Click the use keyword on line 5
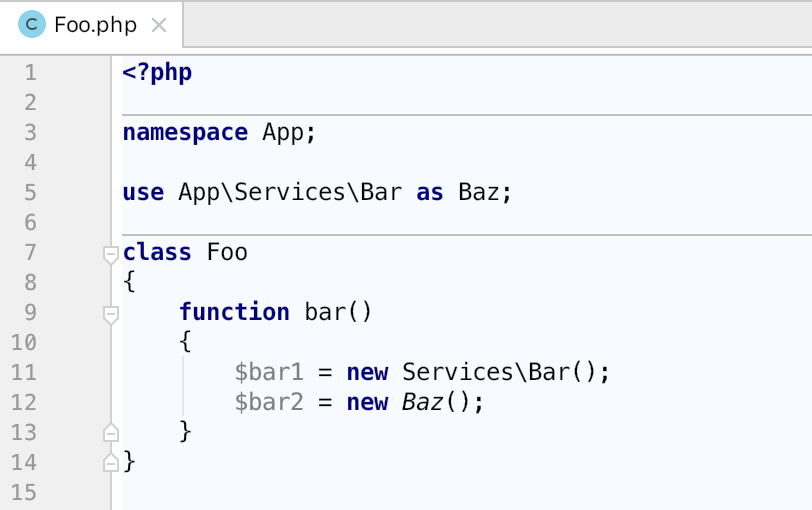Viewport: 812px width, 510px height. pyautogui.click(x=143, y=193)
